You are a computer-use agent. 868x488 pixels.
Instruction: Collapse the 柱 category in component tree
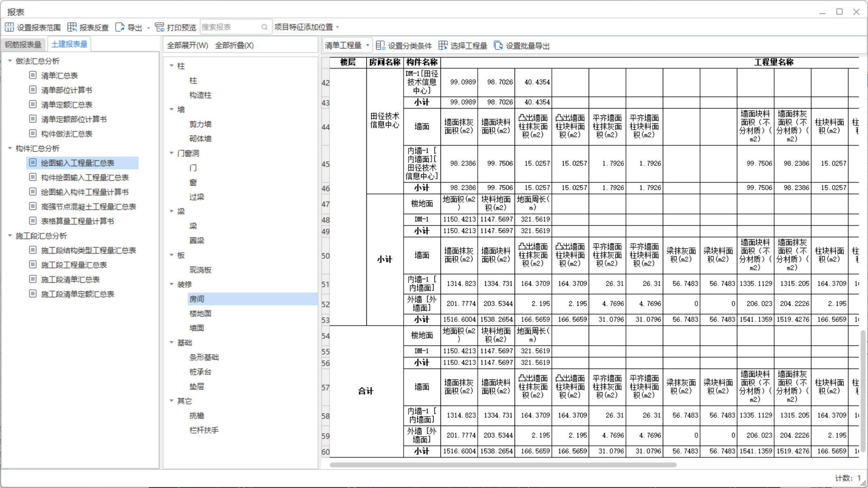pyautogui.click(x=172, y=66)
